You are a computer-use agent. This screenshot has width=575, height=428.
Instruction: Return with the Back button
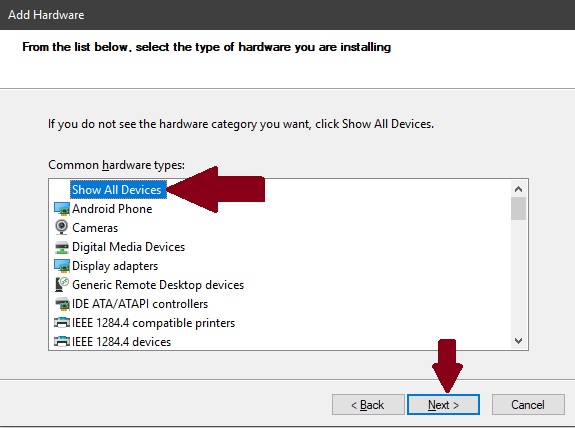coord(368,405)
